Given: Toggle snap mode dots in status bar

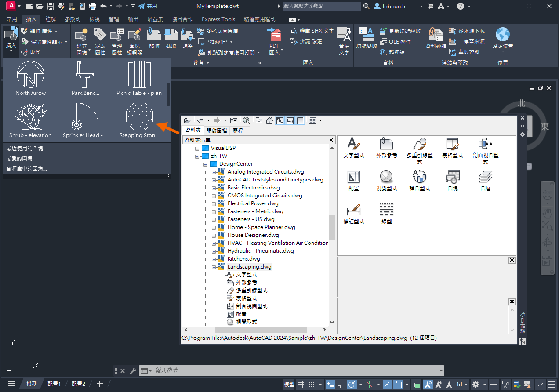Looking at the screenshot, I should click(312, 385).
